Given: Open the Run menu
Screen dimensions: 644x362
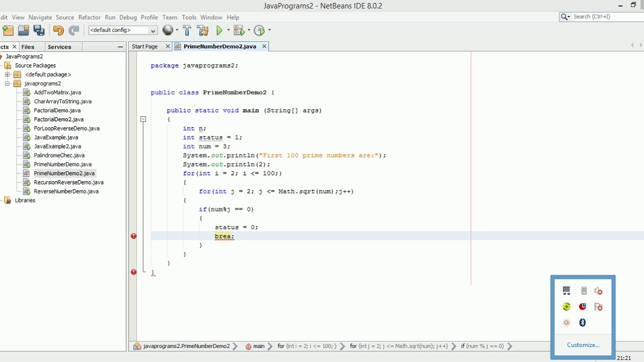Looking at the screenshot, I should coord(110,17).
